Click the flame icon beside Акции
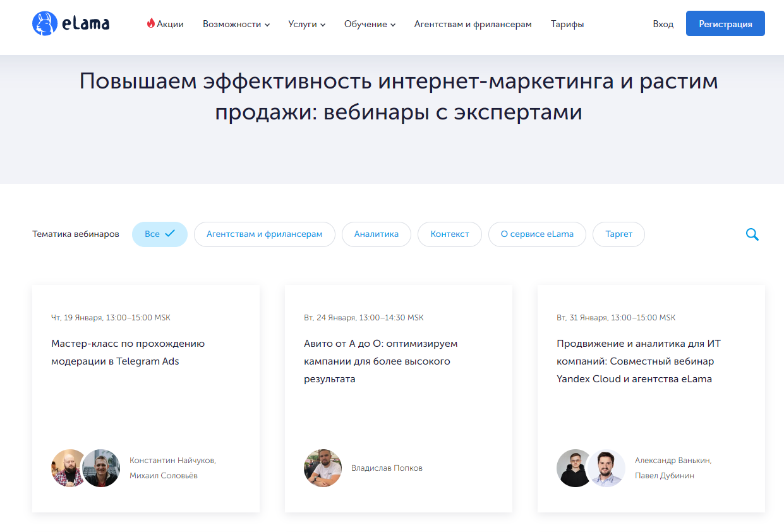This screenshot has width=784, height=532. point(150,23)
